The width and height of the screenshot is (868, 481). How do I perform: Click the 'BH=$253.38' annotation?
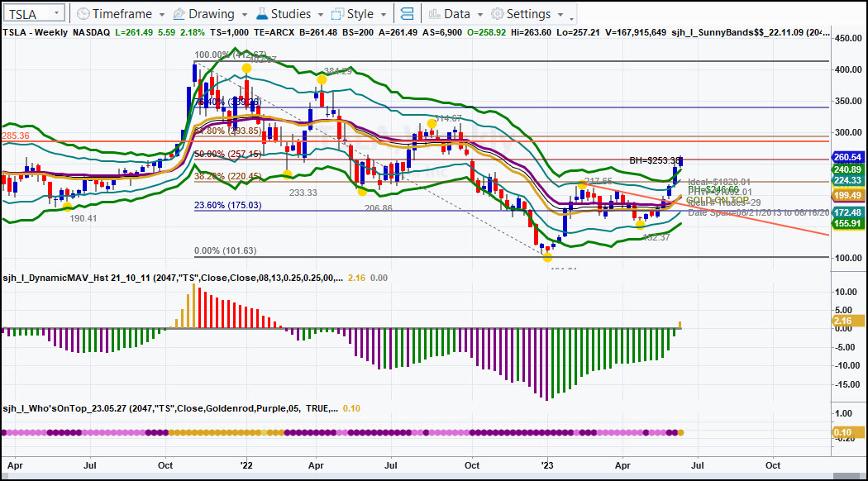coord(655,160)
